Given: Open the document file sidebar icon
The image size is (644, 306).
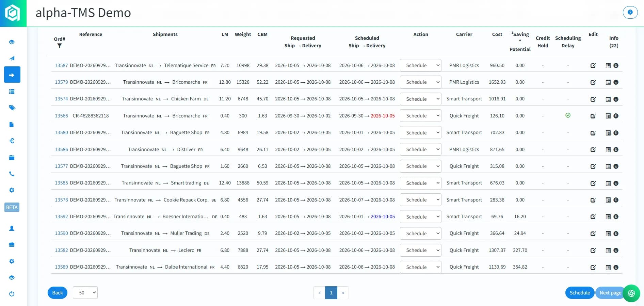Looking at the screenshot, I should [12, 124].
